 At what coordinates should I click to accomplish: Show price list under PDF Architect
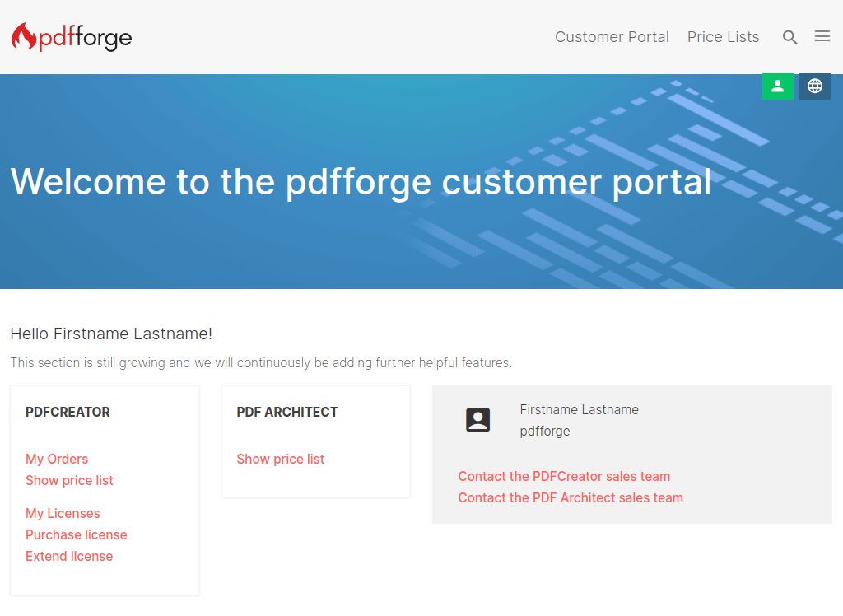pos(281,459)
